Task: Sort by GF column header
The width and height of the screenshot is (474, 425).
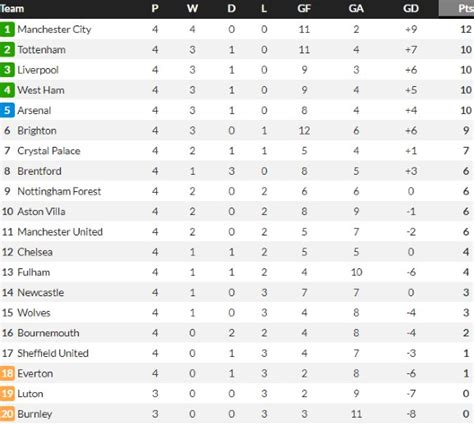Action: point(304,8)
